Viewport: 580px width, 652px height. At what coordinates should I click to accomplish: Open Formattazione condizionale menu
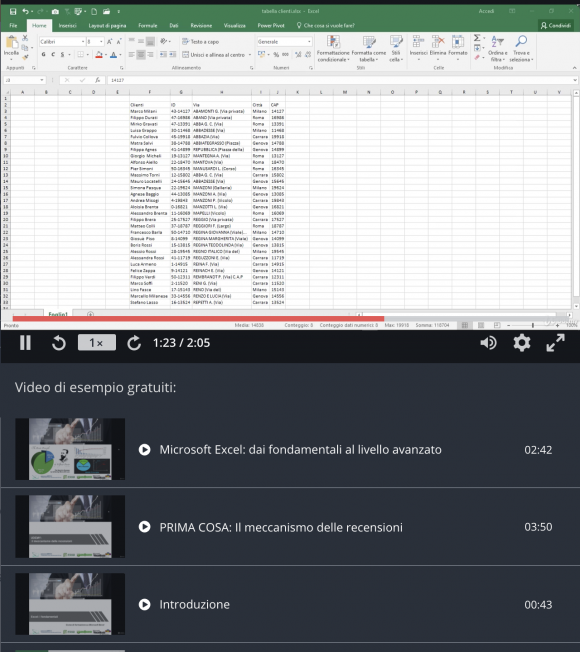[x=333, y=49]
